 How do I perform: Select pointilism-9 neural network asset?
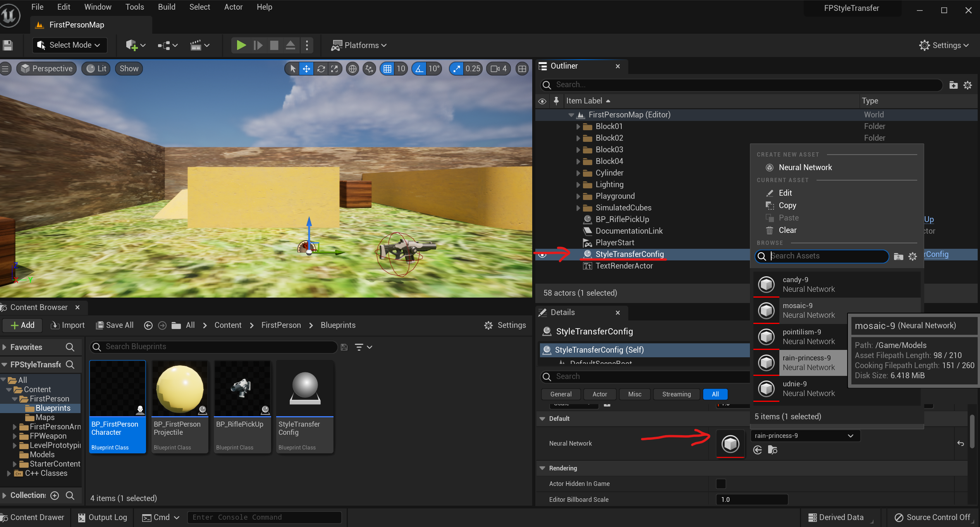point(800,337)
